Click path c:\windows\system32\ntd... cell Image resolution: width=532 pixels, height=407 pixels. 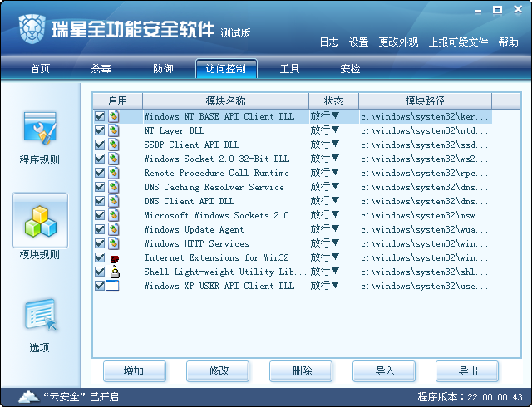pos(425,130)
